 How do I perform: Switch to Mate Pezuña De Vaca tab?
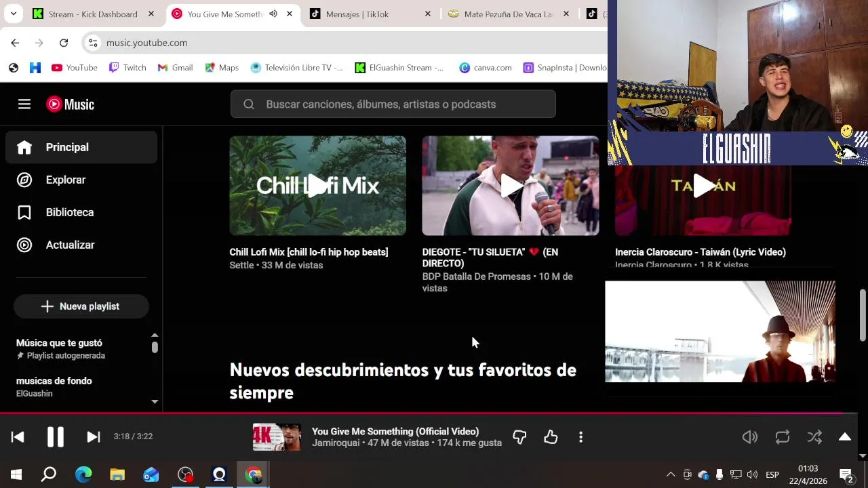pos(509,14)
